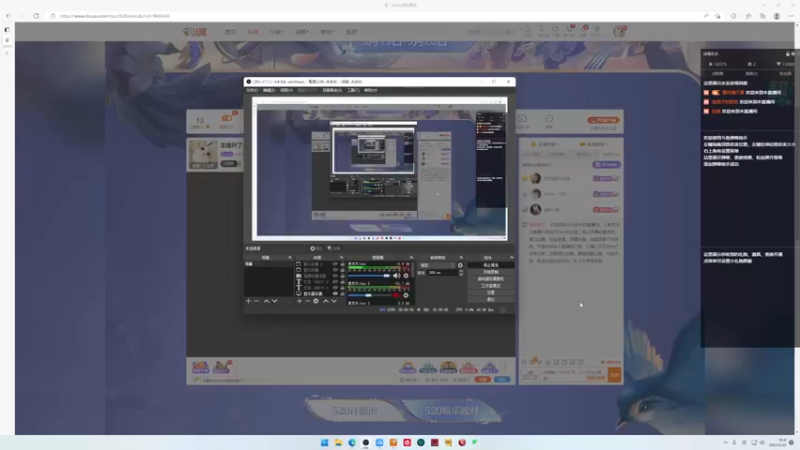Move scene down arrow in OBS Scenes dock
800x450 pixels.
[274, 301]
